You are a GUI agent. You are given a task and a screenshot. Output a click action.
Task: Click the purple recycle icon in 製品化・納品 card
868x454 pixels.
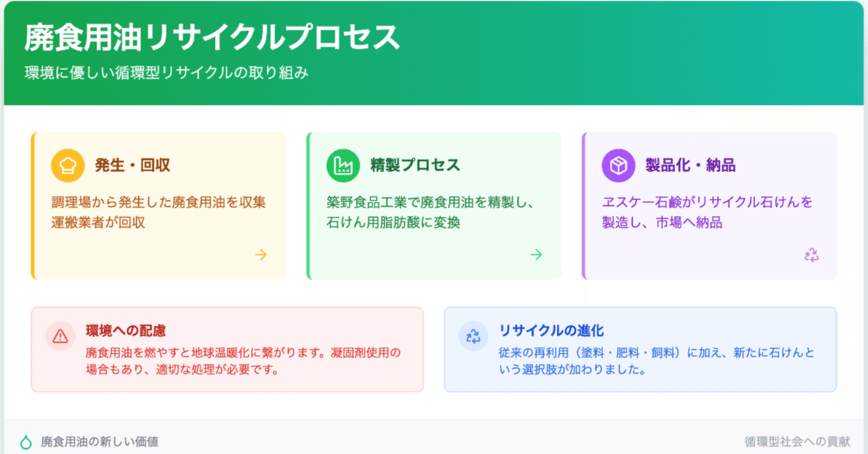pyautogui.click(x=812, y=254)
